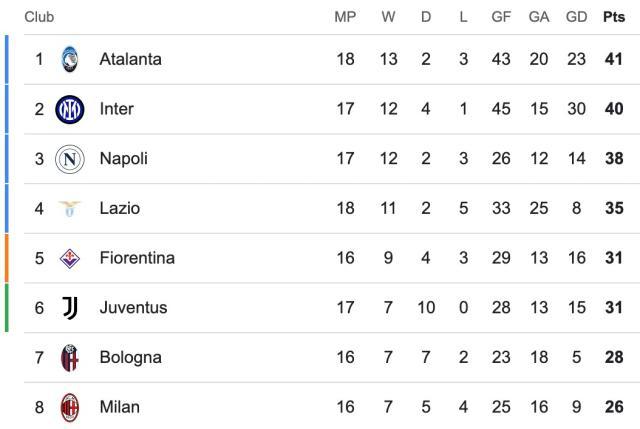
Task: Click the GF column header
Action: pyautogui.click(x=501, y=17)
